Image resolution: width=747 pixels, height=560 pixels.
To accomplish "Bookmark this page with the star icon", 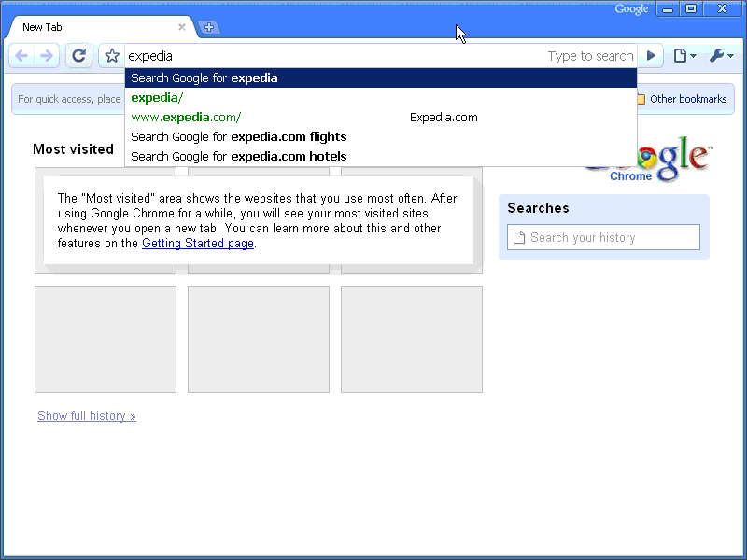I will 112,56.
